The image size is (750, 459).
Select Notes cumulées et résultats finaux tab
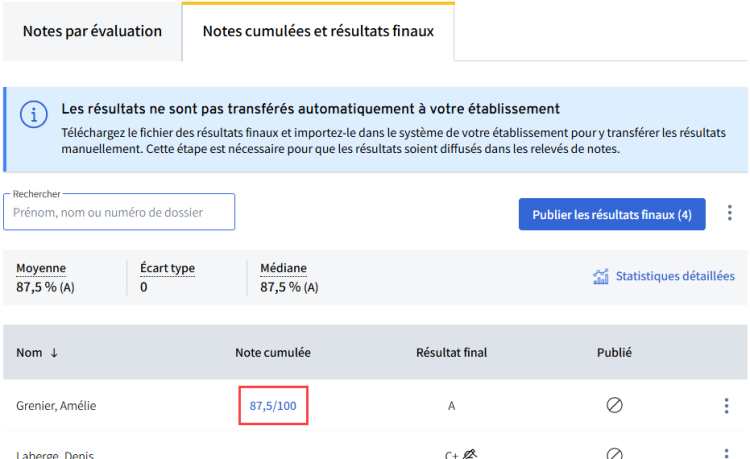click(x=318, y=31)
